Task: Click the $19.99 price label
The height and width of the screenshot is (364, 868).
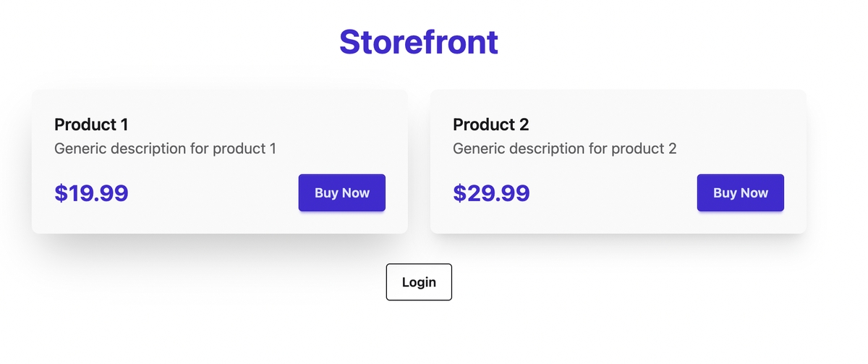Action: (91, 193)
